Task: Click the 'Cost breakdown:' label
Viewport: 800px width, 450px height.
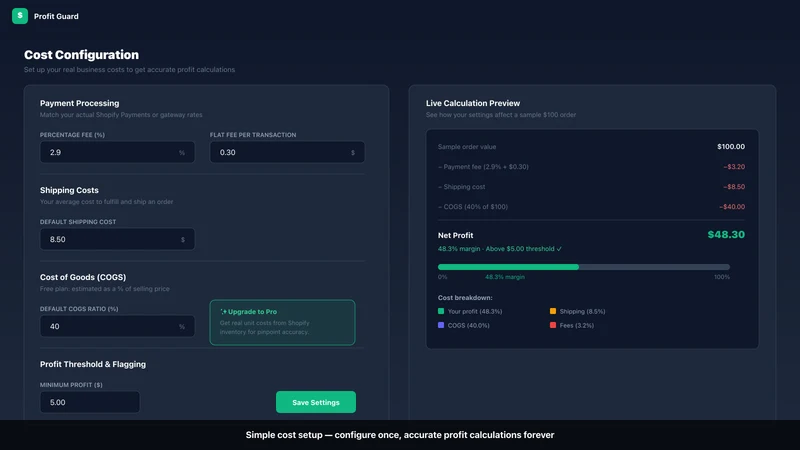Action: pos(465,297)
